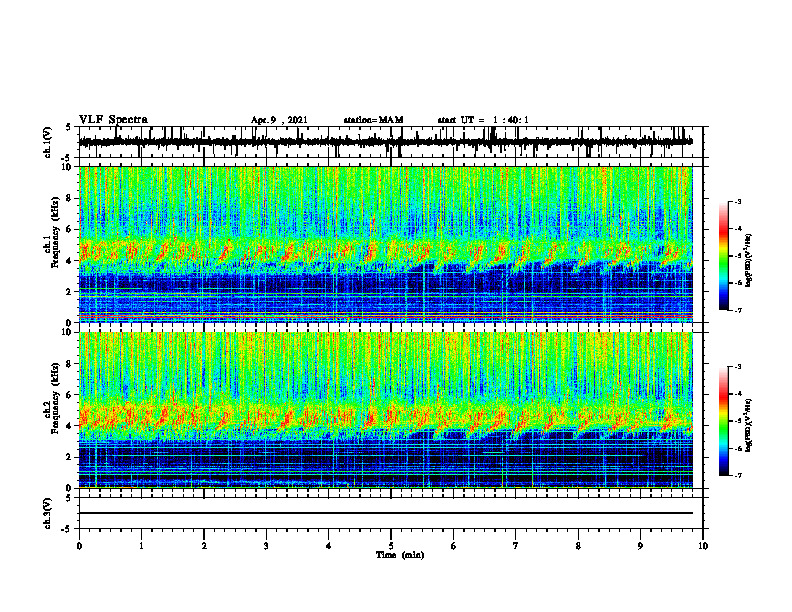Screen dimensions: 792x612
Task: Click time axis tick label "8"
Action: pos(578,546)
